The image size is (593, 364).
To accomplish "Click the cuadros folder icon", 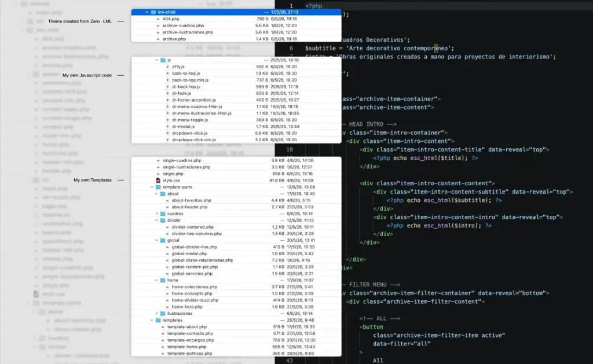I will (x=163, y=214).
